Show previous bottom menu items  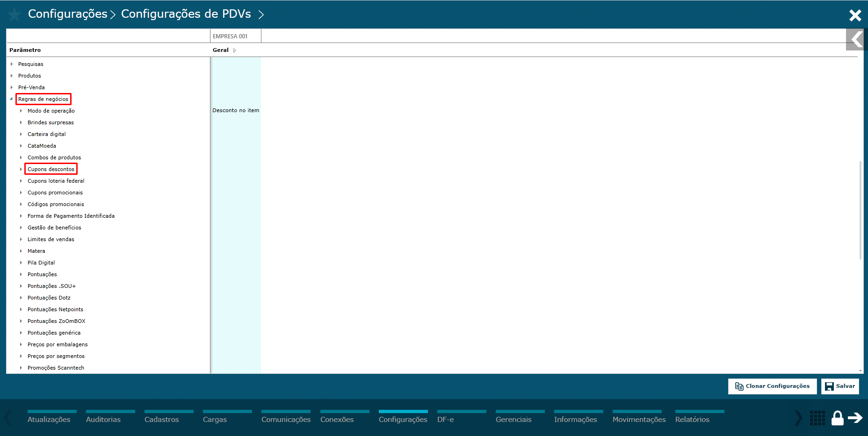point(8,417)
